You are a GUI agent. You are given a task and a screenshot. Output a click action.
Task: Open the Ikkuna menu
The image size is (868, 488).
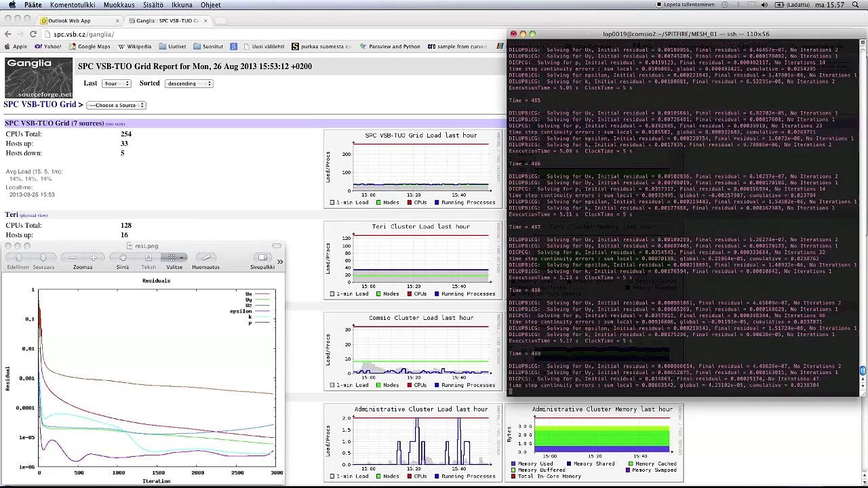coord(182,5)
